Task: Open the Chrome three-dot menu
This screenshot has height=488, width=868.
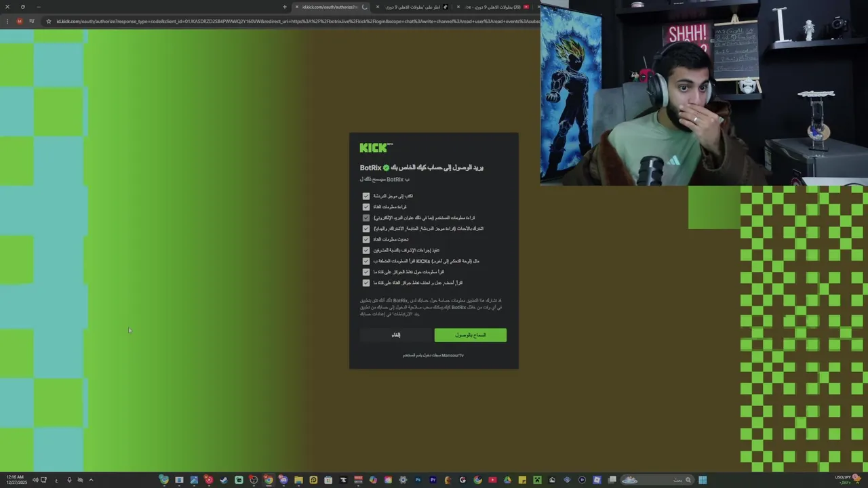Action: tap(7, 21)
